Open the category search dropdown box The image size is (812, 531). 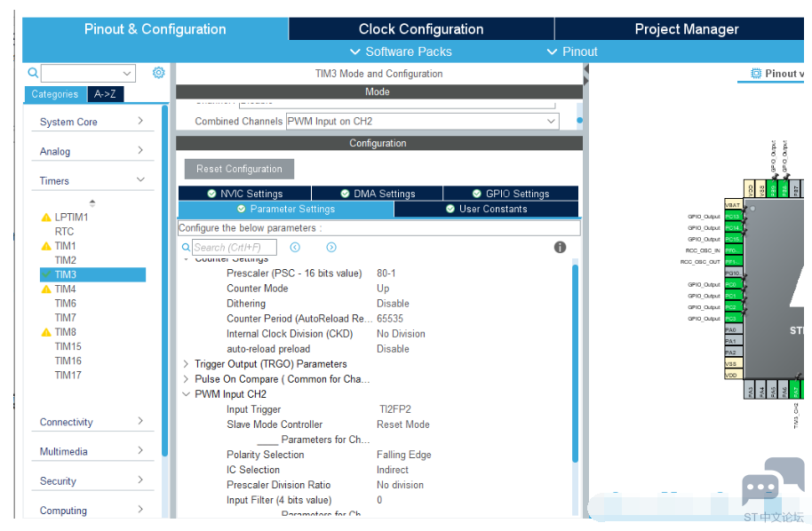pyautogui.click(x=88, y=73)
